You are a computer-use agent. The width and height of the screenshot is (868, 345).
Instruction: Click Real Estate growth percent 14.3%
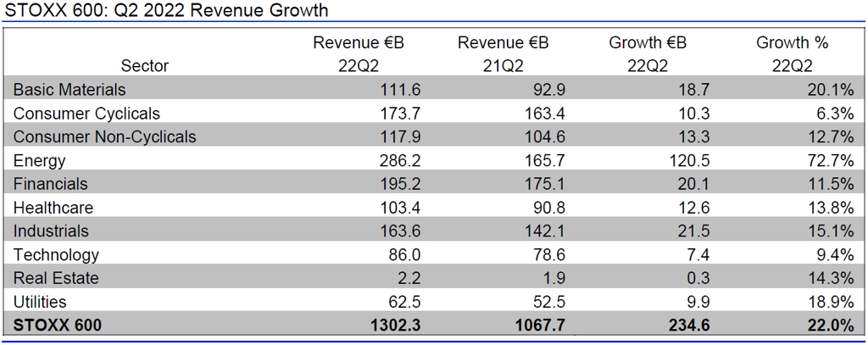click(x=831, y=278)
